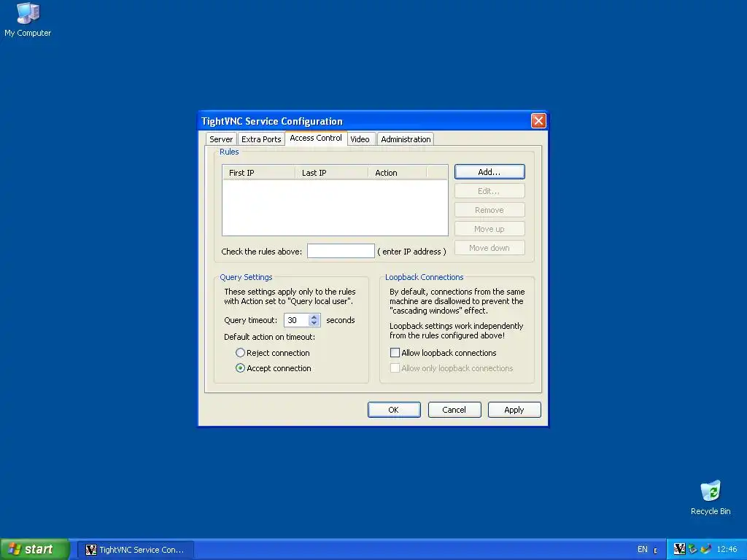This screenshot has width=747, height=560.
Task: Click the Last IP column header
Action: [x=332, y=172]
